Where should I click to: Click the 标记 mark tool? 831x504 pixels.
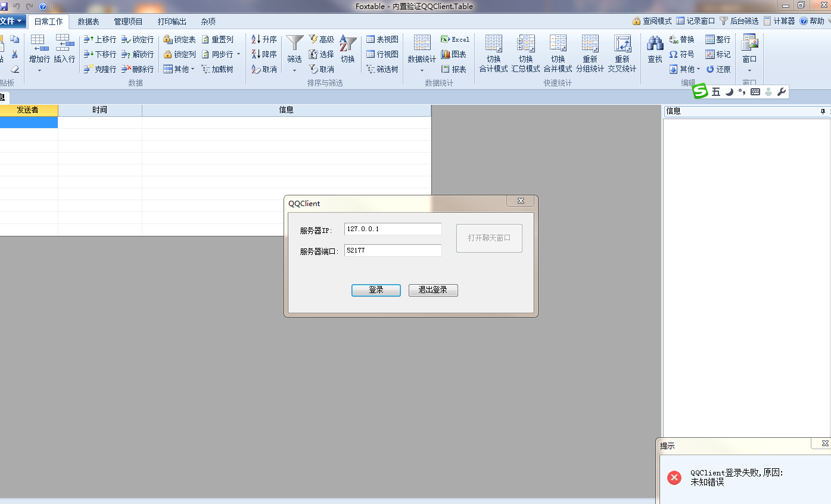click(x=718, y=54)
